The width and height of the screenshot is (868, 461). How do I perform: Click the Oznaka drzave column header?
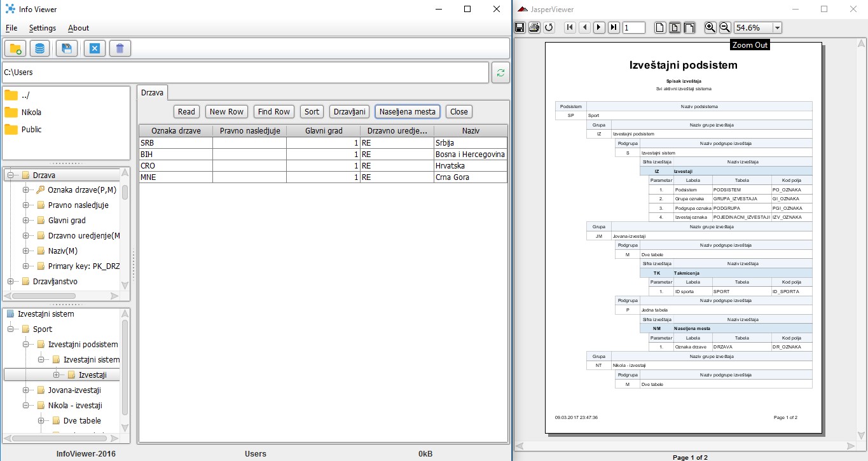tap(176, 130)
